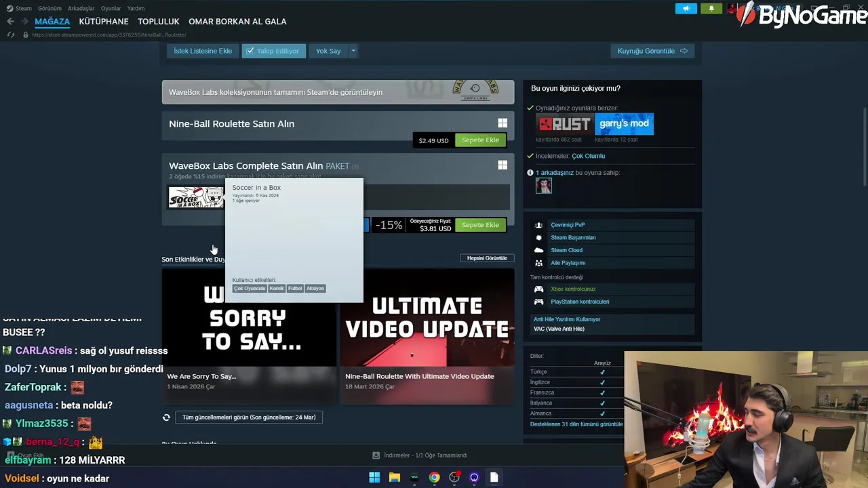Click the 1 arkadaşınız link
This screenshot has width=868, height=488.
pyautogui.click(x=555, y=173)
